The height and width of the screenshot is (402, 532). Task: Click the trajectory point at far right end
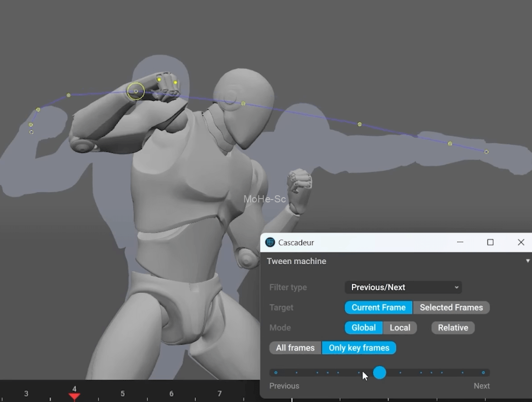coord(486,152)
